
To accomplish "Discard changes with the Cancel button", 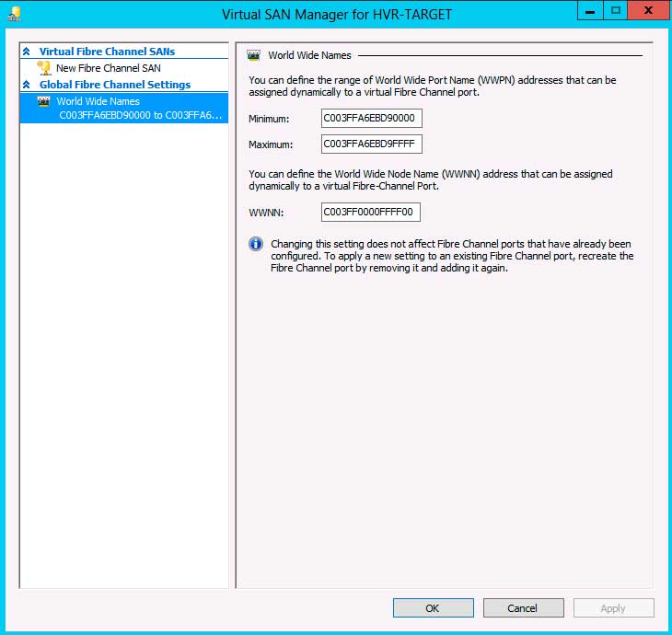I will (523, 608).
